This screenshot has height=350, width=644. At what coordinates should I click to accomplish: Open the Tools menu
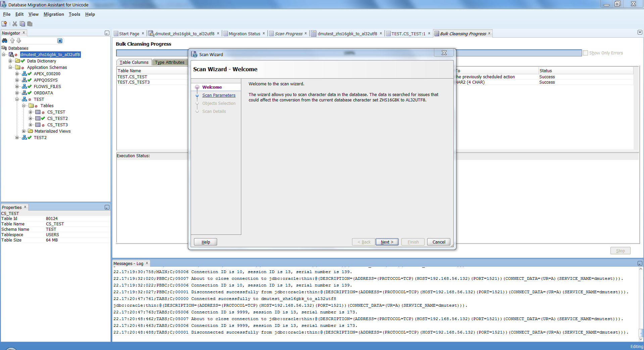click(75, 14)
